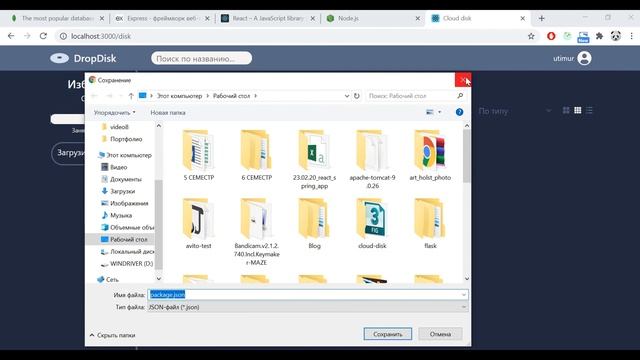Switch to the React JavaScript library tab
The image size is (640, 360).
coord(268,18)
